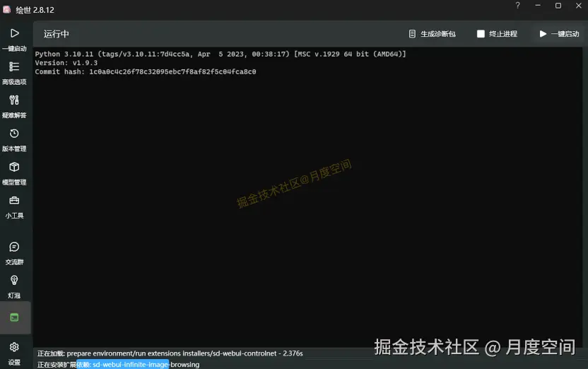Click the Commit hash line in console
Viewport: 588px width, 369px height.
point(146,71)
